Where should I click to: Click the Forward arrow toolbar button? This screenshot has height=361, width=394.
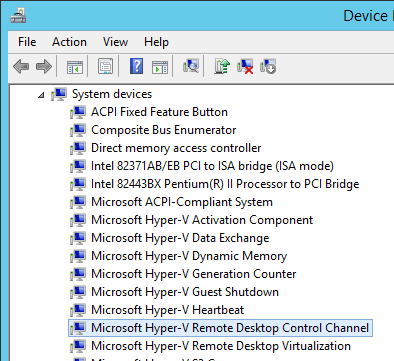tap(44, 67)
